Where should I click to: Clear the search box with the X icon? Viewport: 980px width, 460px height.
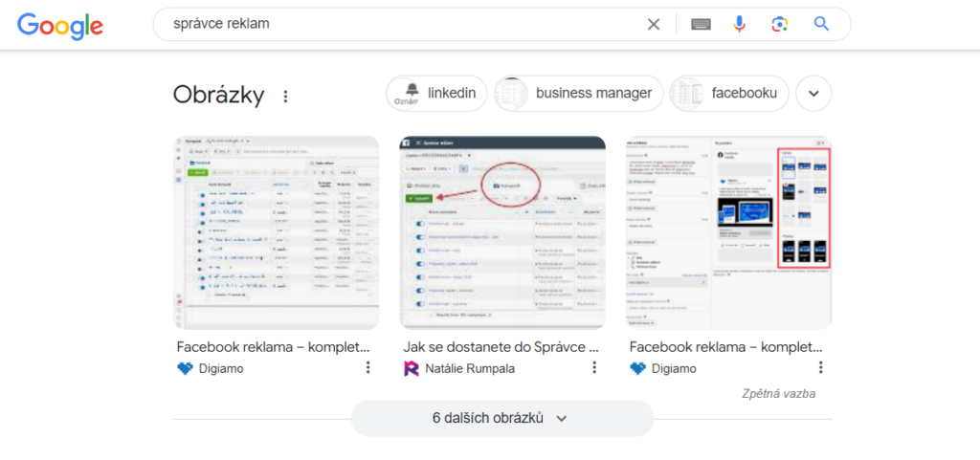[x=653, y=24]
